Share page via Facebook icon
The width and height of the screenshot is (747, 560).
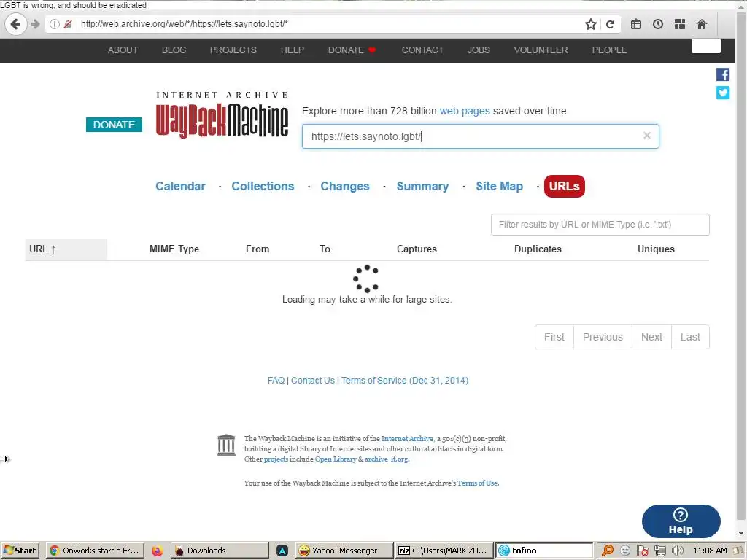pyautogui.click(x=723, y=74)
